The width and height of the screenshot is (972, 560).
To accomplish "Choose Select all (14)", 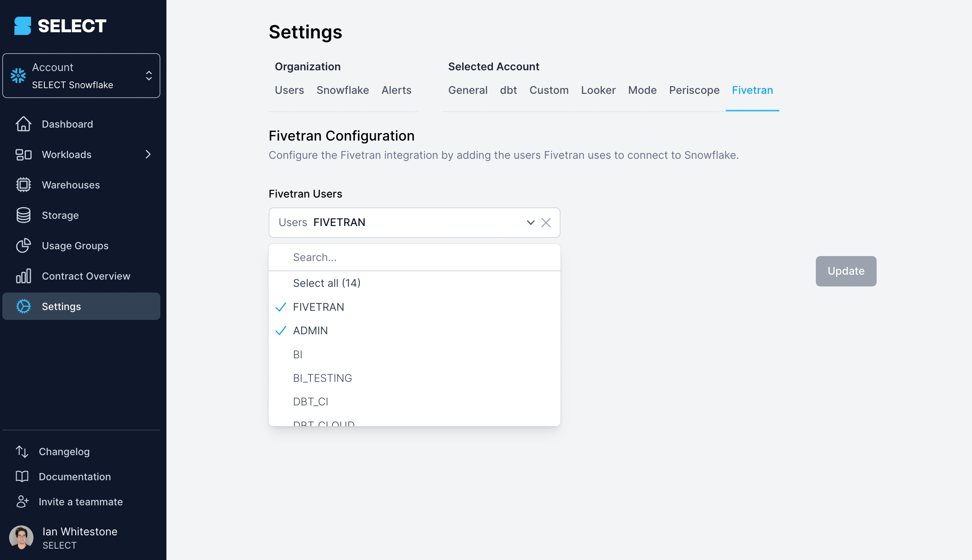I will (x=414, y=283).
